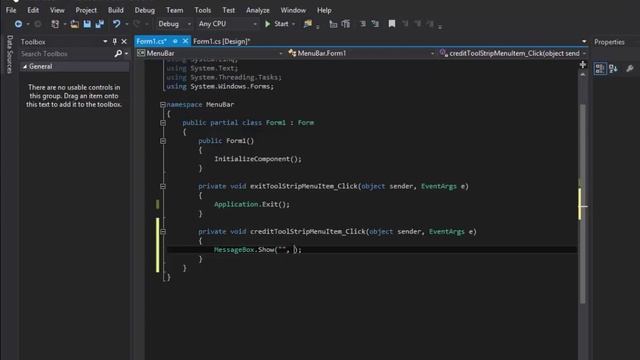Click the Alphabetical sort icon in Properties
This screenshot has width=640, height=360.
click(x=613, y=69)
